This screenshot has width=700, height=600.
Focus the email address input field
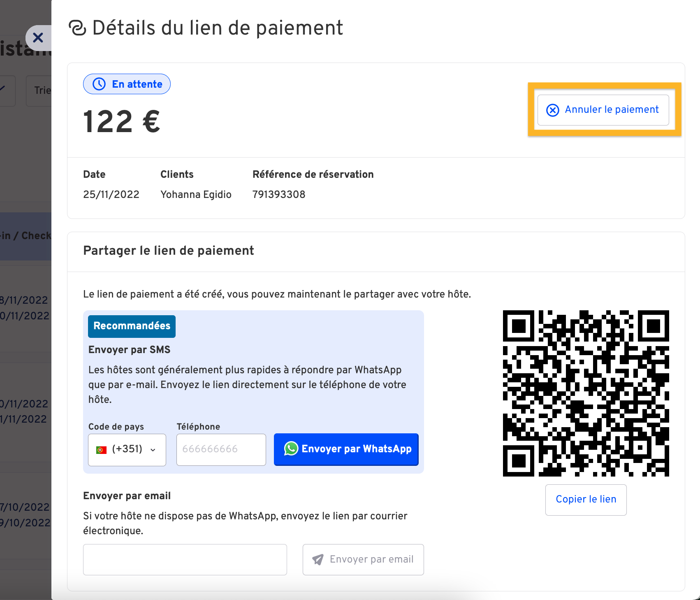click(x=185, y=560)
